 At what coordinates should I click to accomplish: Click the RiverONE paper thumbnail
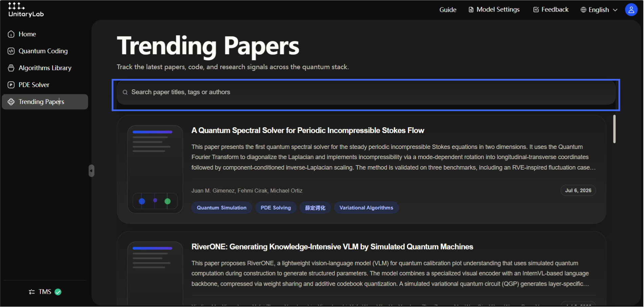[155, 273]
